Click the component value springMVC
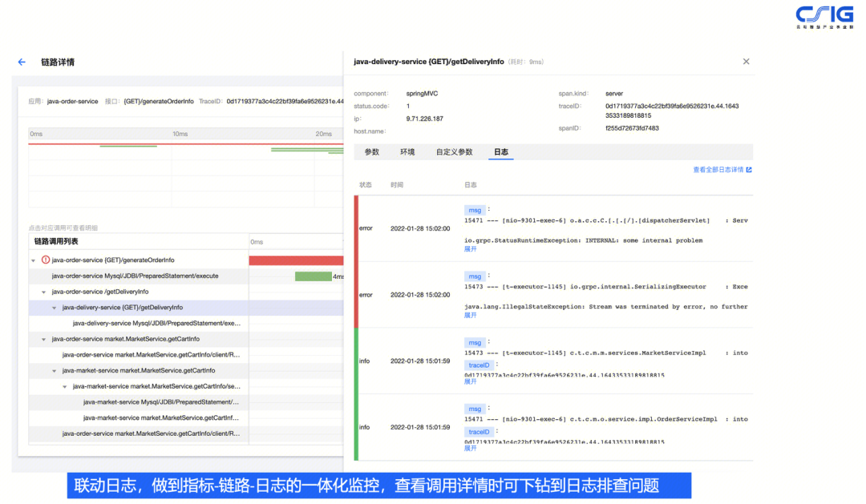This screenshot has height=504, width=866. pyautogui.click(x=422, y=94)
